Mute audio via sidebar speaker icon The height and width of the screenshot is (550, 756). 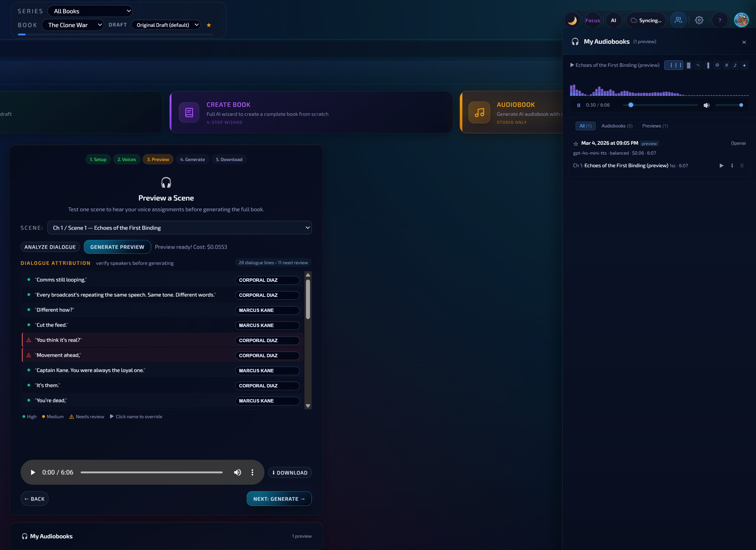[706, 105]
